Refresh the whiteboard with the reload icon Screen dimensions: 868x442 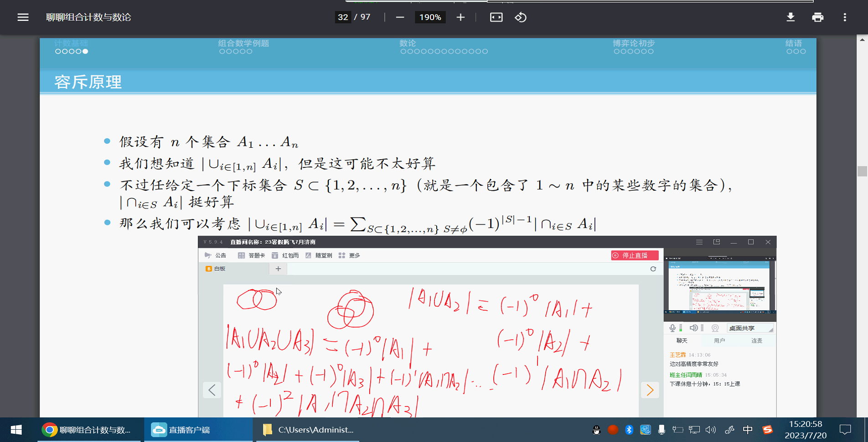click(x=653, y=269)
